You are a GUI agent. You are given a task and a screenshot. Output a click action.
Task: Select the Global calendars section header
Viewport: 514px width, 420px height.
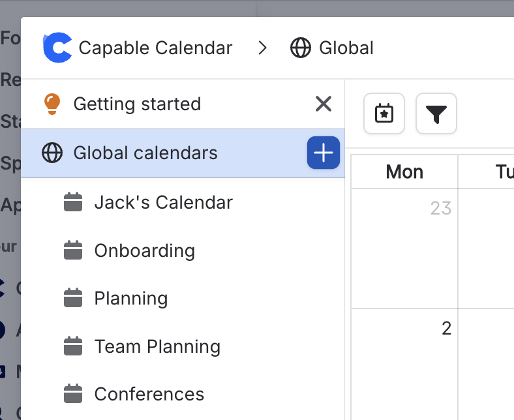point(145,153)
